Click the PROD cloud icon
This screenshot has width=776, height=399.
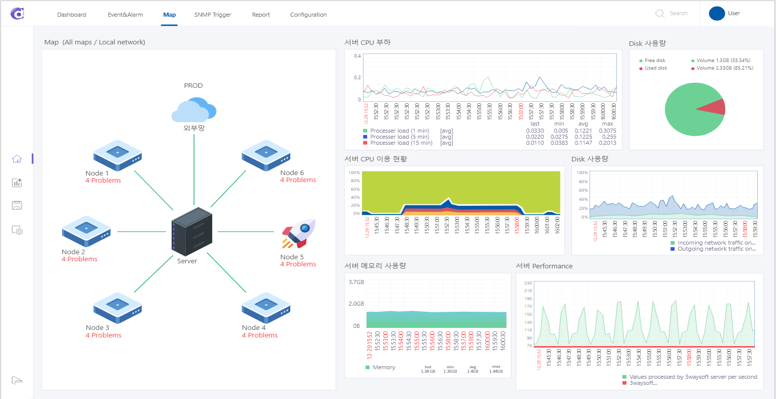194,109
